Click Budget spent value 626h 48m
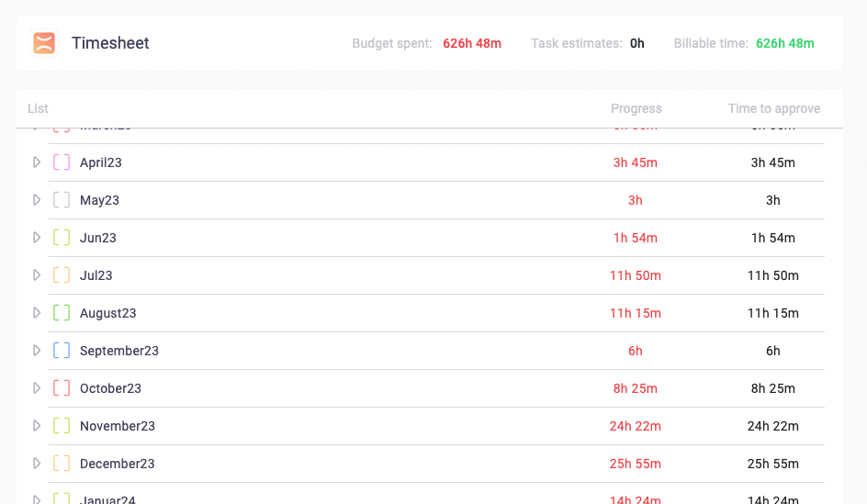 (472, 43)
